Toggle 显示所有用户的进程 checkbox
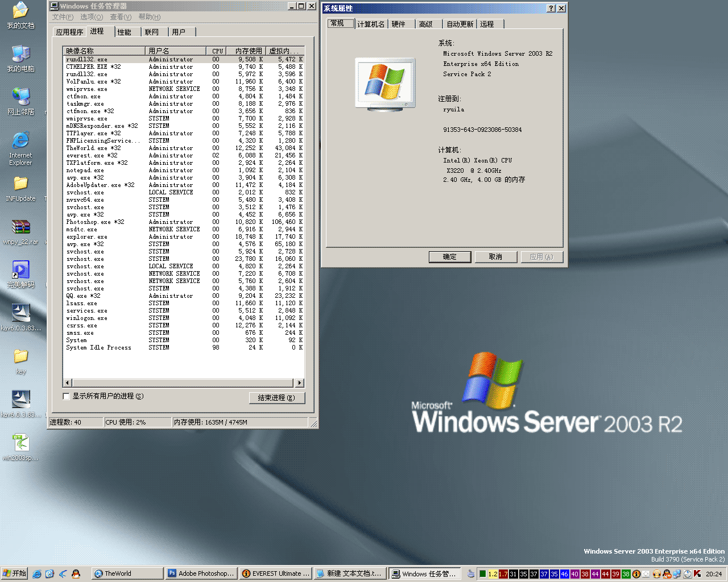The width and height of the screenshot is (728, 582). (66, 396)
